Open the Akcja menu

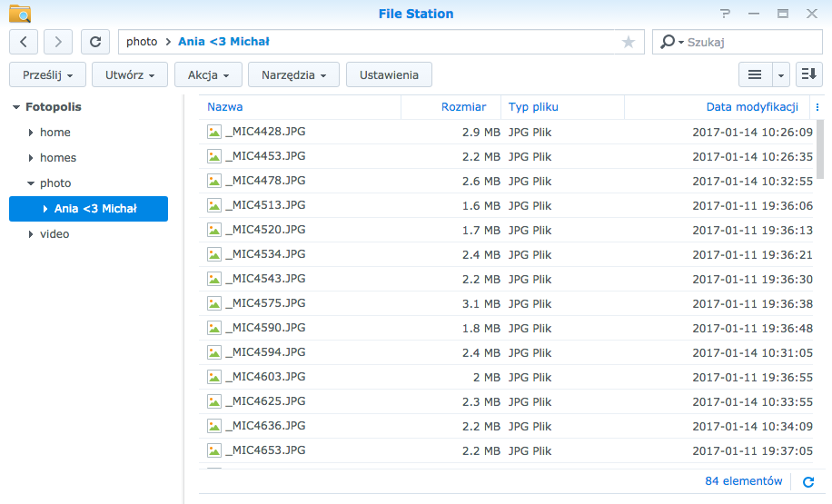(209, 74)
